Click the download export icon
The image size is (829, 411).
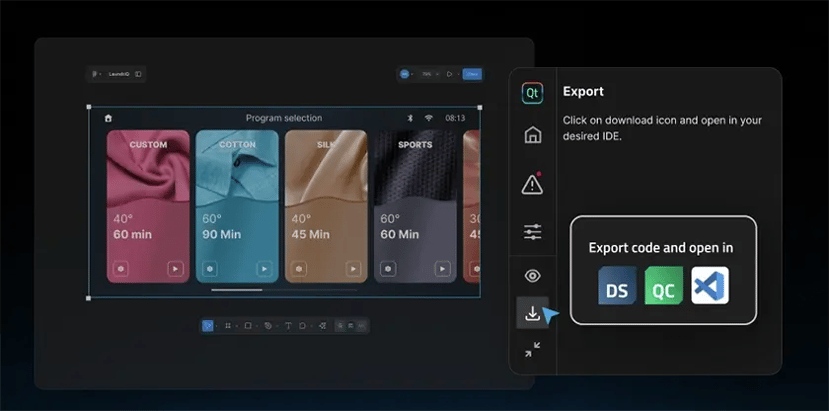pyautogui.click(x=532, y=313)
